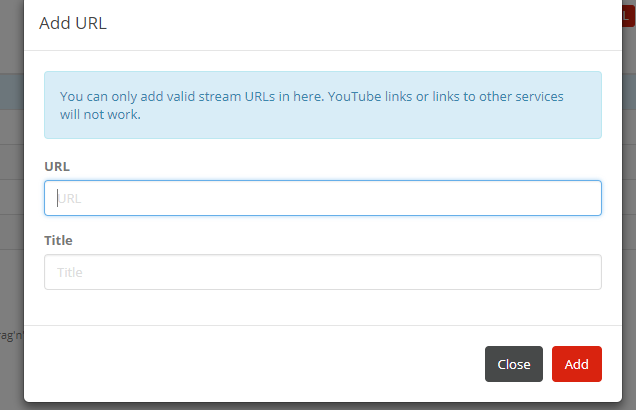
Task: Click blank area between Title field and footer
Action: pos(322,307)
